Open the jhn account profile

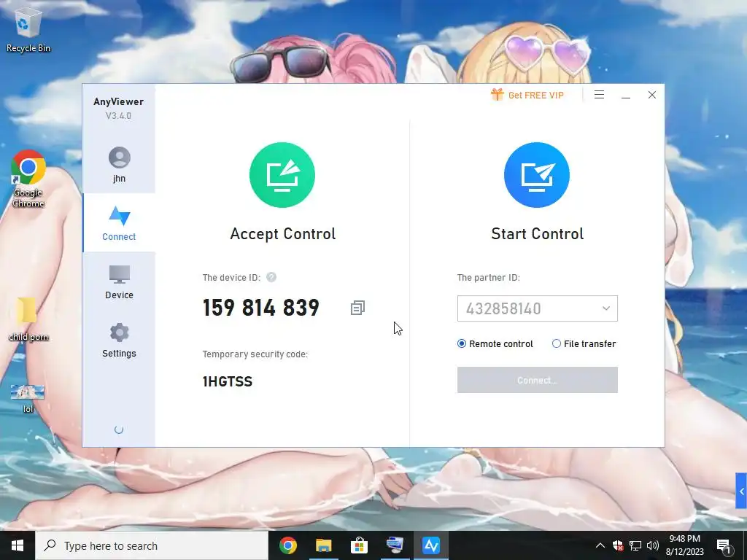pyautogui.click(x=119, y=165)
